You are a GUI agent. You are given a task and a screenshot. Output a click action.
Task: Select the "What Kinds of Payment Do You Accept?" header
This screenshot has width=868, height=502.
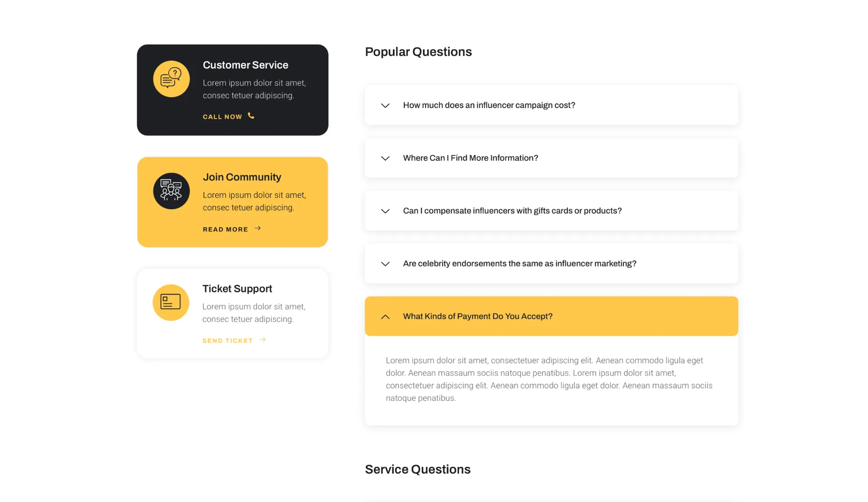pyautogui.click(x=477, y=317)
